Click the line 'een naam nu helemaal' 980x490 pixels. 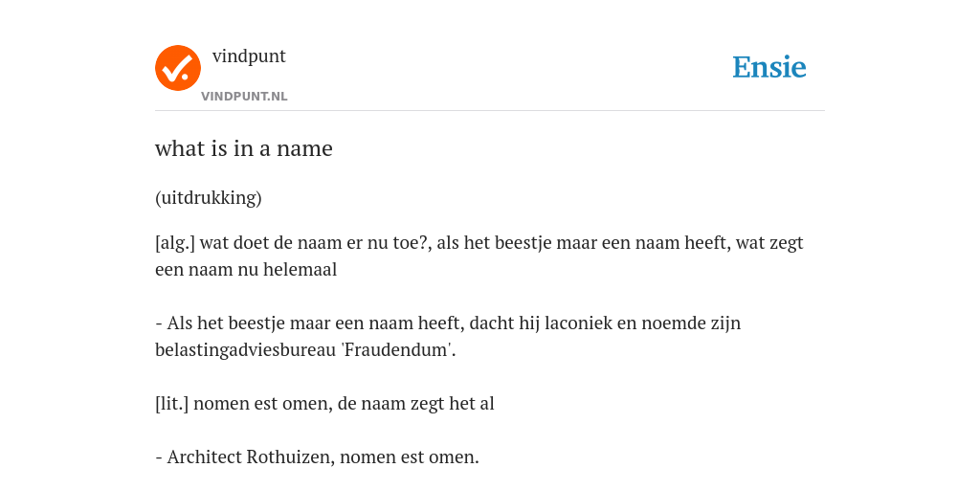point(246,270)
